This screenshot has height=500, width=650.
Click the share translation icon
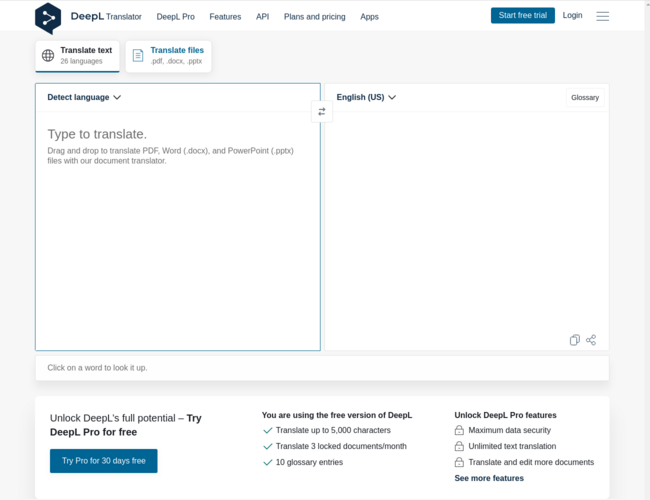[591, 340]
